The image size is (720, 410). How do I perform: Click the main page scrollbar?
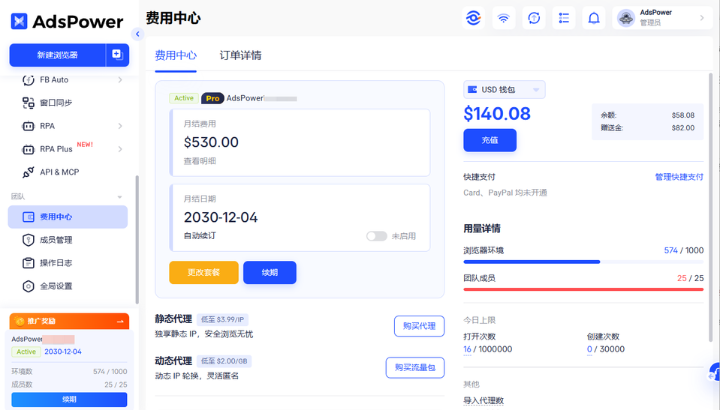click(x=711, y=207)
